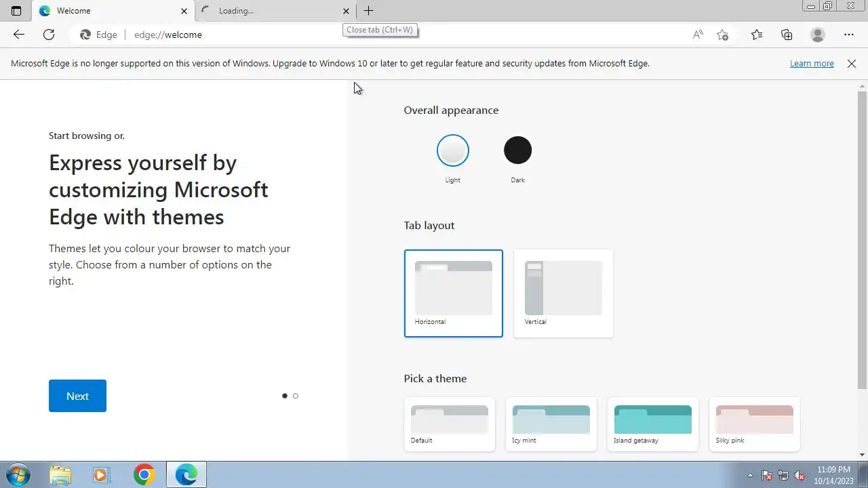The width and height of the screenshot is (868, 488).
Task: Go back with the back arrow
Action: point(19,35)
